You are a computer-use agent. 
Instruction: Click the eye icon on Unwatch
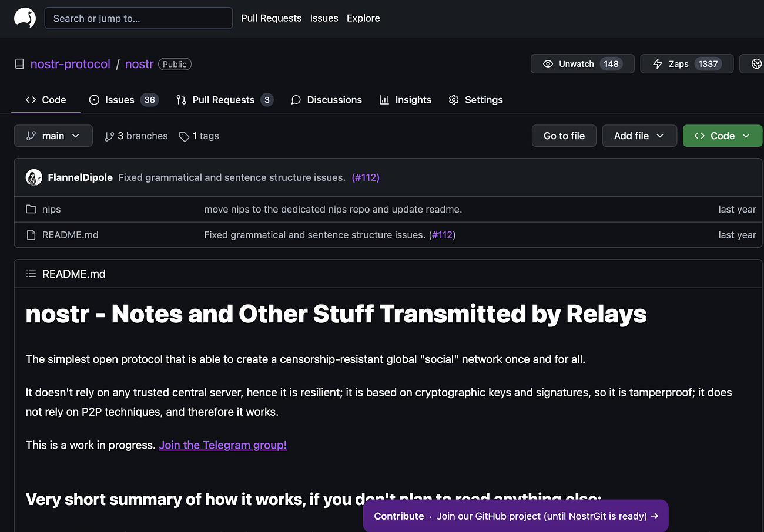[x=548, y=64]
